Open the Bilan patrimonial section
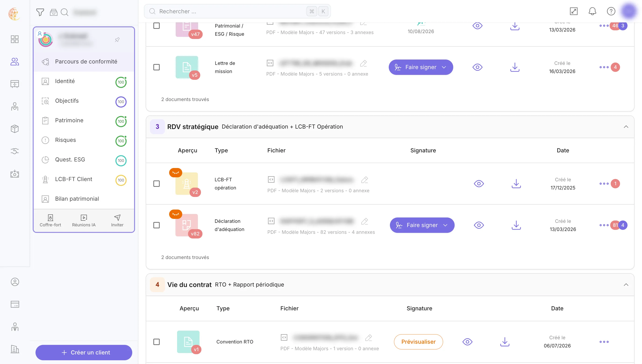 [84, 199]
